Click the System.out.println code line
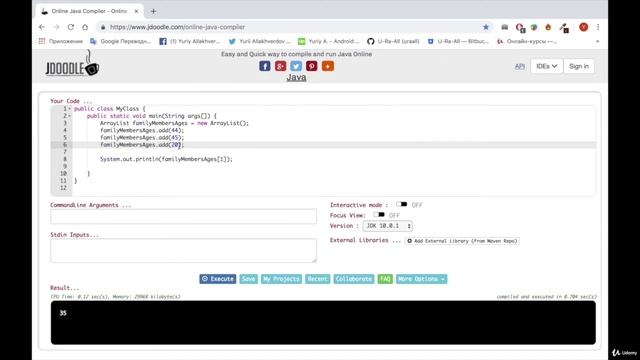The height and width of the screenshot is (360, 640). point(166,159)
